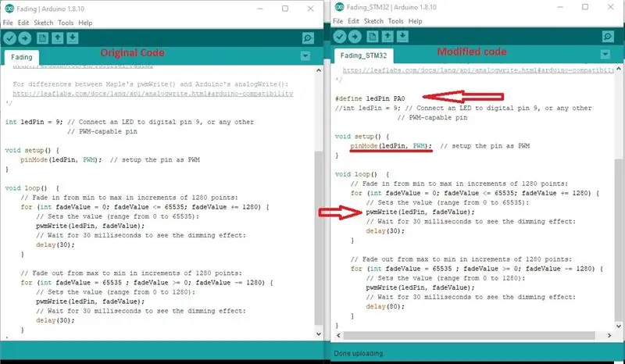Open sketch icon in Fading window
This screenshot has height=364, width=625.
pos(57,38)
